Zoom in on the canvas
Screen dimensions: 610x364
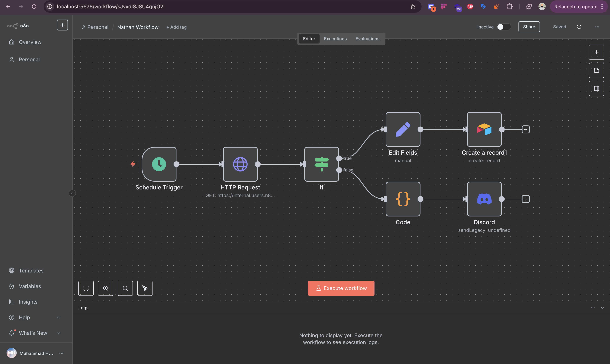pyautogui.click(x=106, y=288)
